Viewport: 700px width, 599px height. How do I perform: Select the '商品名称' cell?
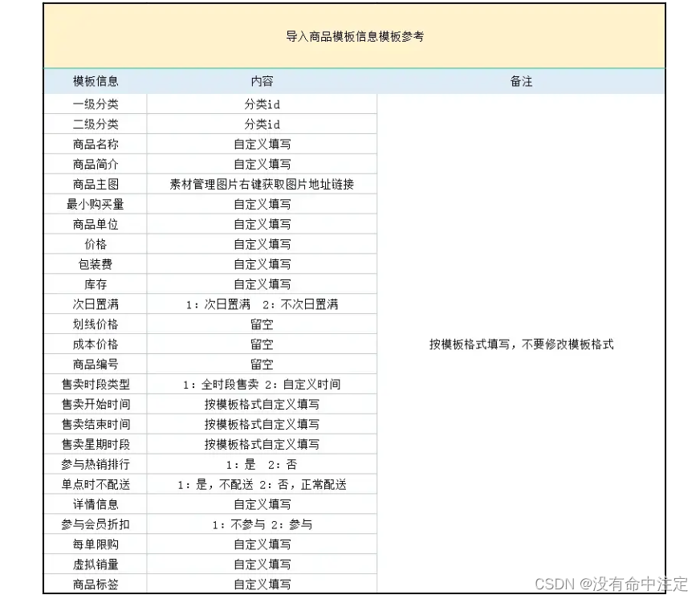[96, 145]
